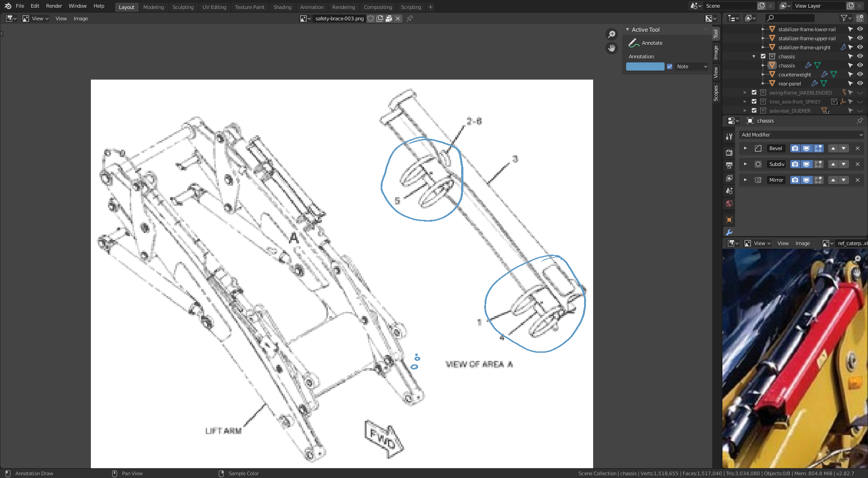Open the sidebar Scopes tab
The width and height of the screenshot is (868, 478).
click(x=716, y=93)
